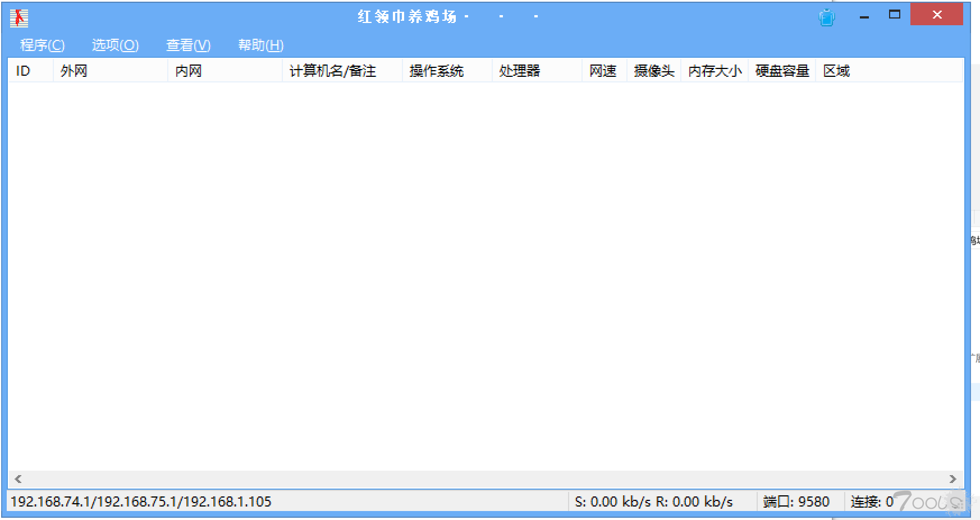Sort by the 操作系统 column header
Screen dimensions: 980x520
coord(447,71)
